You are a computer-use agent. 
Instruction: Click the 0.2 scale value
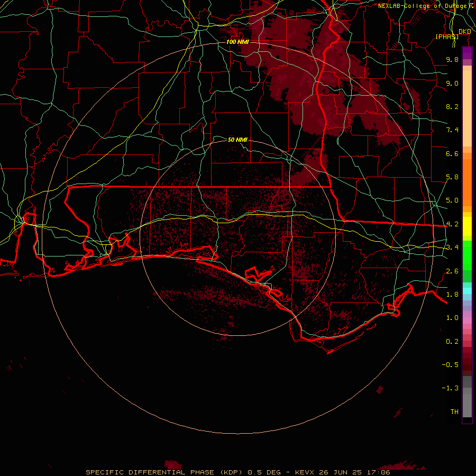452,342
